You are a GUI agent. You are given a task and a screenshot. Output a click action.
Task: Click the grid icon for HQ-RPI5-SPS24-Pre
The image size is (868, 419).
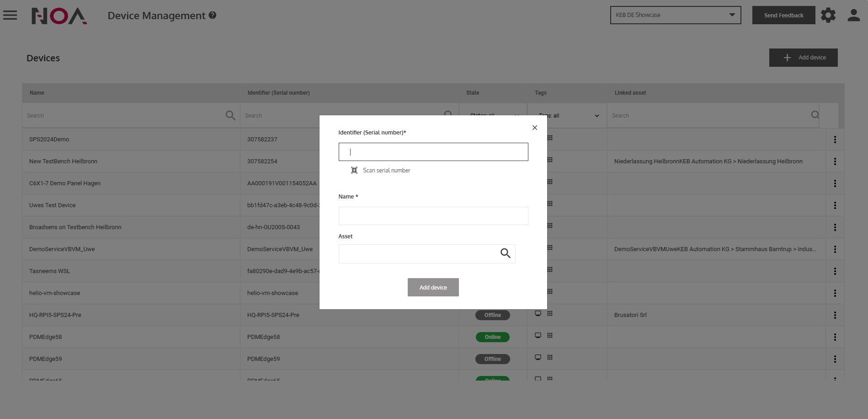(550, 313)
